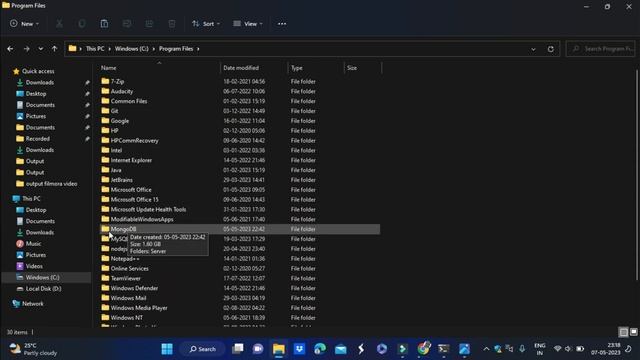The image size is (640, 360).
Task: Click the vertical scrollbar of file list
Action: [637, 176]
